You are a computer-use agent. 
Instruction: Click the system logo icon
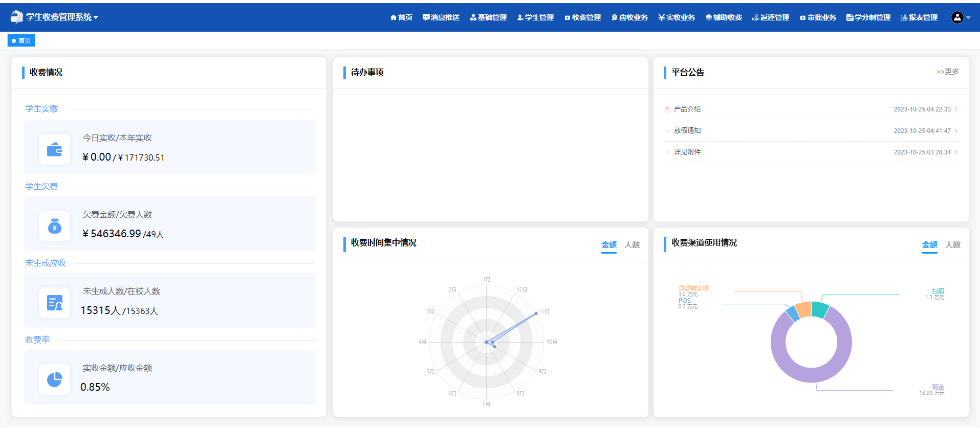[16, 17]
